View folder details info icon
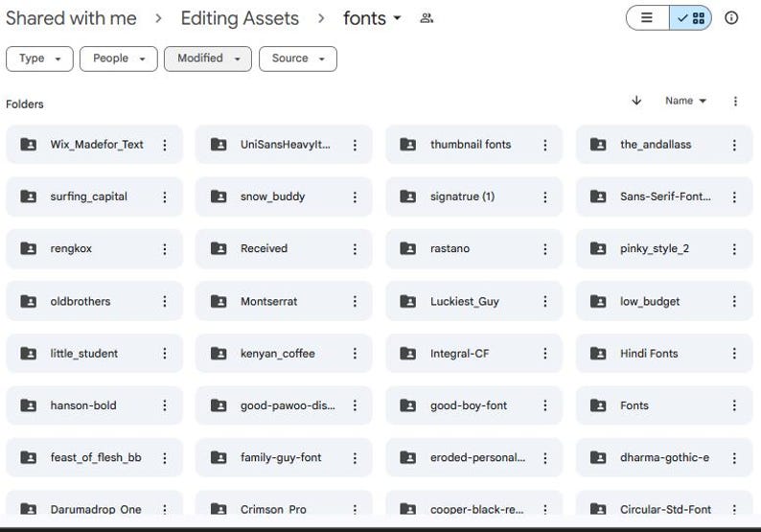Image resolution: width=761 pixels, height=532 pixels. pyautogui.click(x=731, y=18)
